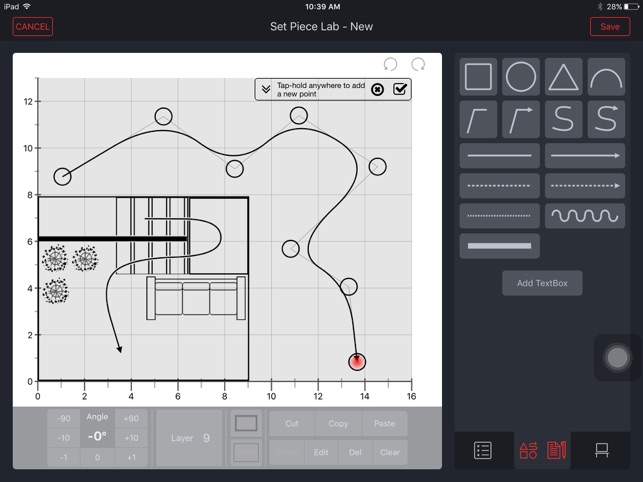Screen dimensions: 643x482
Task: Tap the battery indicator in status bar
Action: tap(631, 7)
